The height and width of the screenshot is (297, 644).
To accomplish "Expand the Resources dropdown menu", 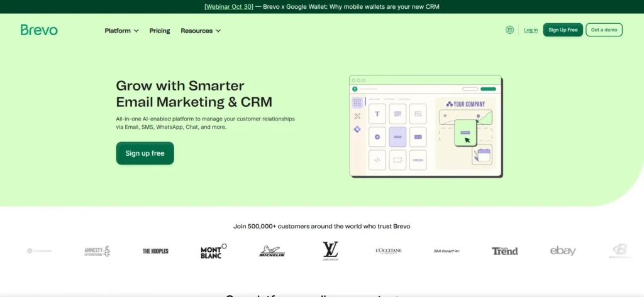I will [x=201, y=31].
